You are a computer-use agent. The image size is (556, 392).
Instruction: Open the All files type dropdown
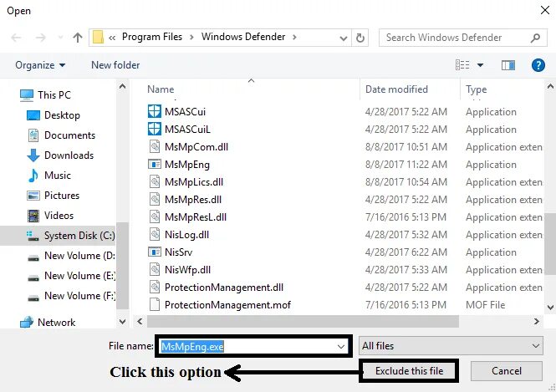coord(451,346)
